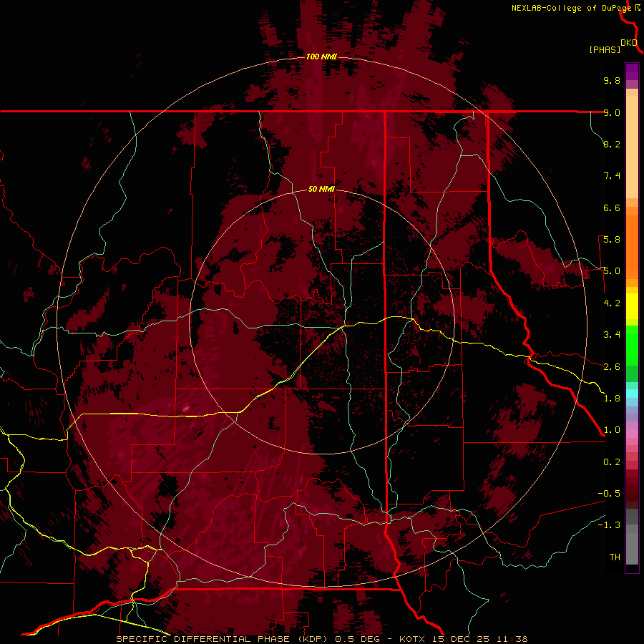This screenshot has height=644, width=644.
Task: Click the TH label on the scale
Action: [615, 557]
